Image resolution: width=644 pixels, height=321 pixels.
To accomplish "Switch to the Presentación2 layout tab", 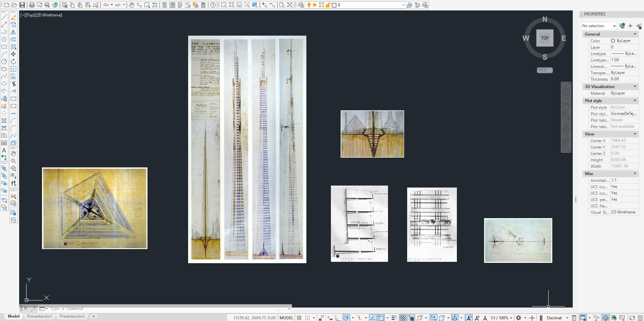I will point(72,316).
